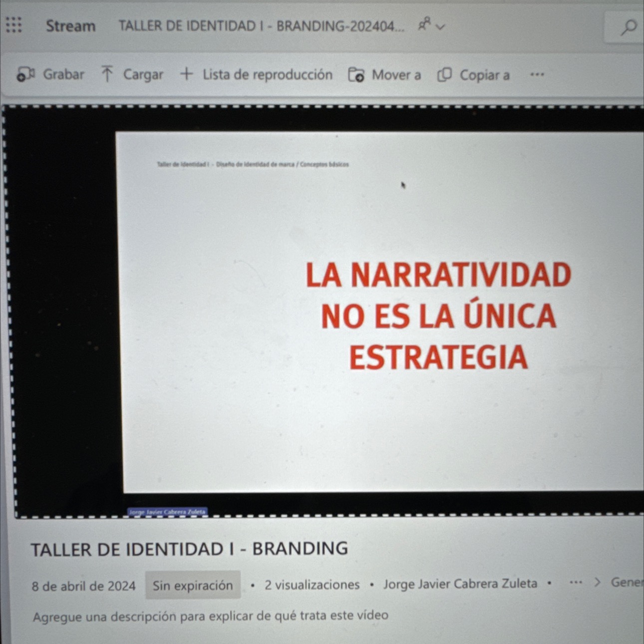
Task: Click the 2 visualizaciones view count
Action: click(312, 585)
